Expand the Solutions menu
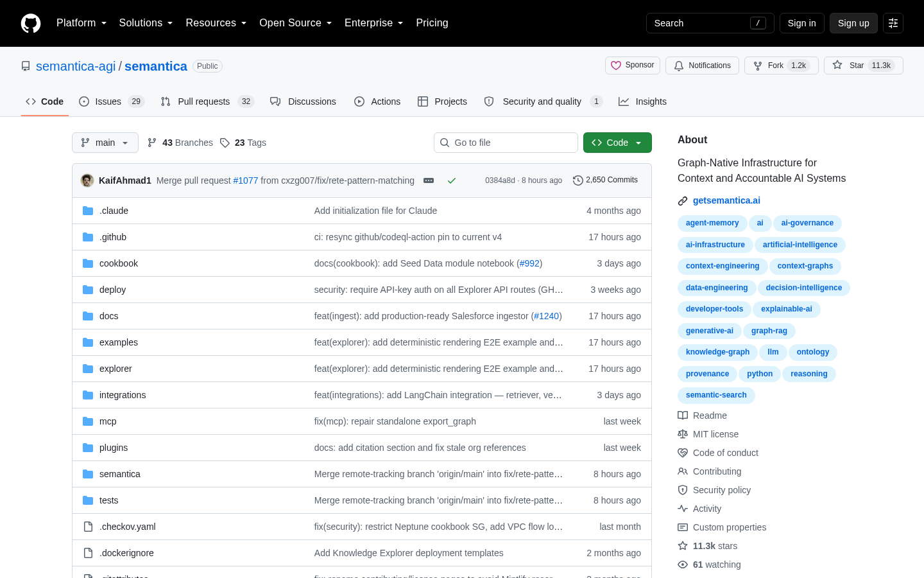This screenshot has width=924, height=578. click(x=146, y=23)
